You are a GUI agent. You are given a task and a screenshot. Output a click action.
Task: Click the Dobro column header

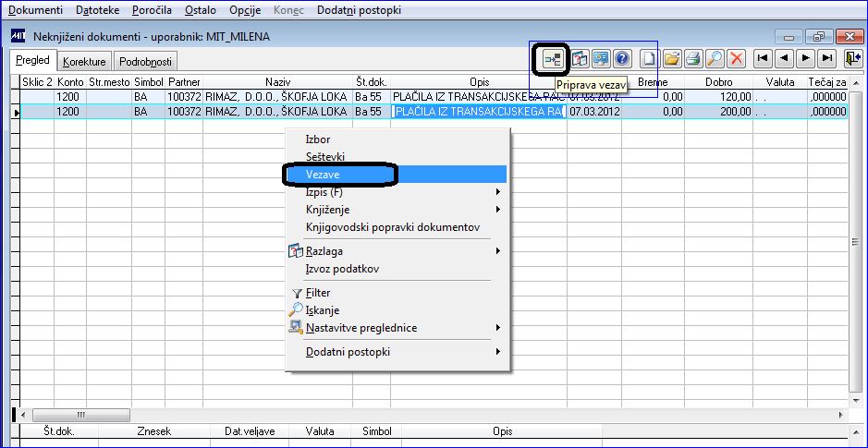click(718, 82)
